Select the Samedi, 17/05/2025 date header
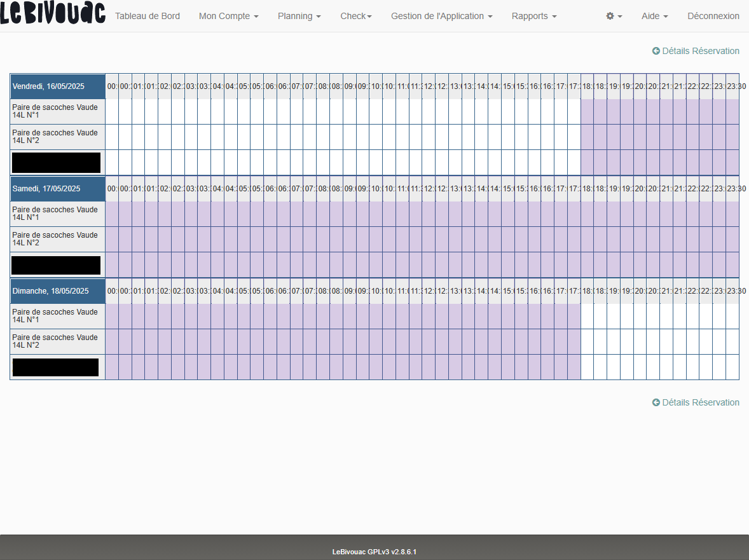 click(x=58, y=189)
